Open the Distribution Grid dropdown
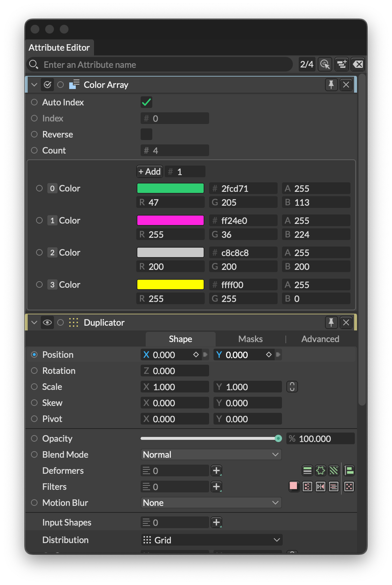 pos(211,540)
